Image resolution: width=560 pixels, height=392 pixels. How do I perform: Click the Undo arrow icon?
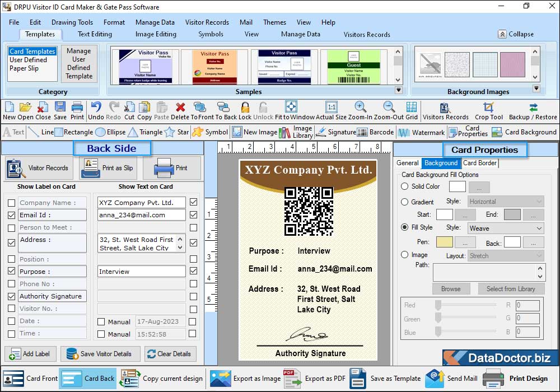pos(96,107)
